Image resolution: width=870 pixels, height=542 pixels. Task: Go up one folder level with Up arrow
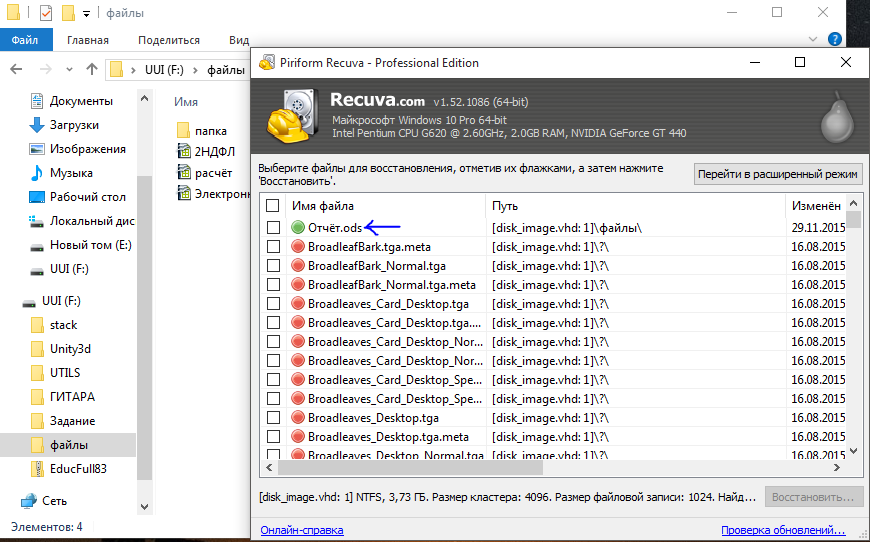(92, 70)
